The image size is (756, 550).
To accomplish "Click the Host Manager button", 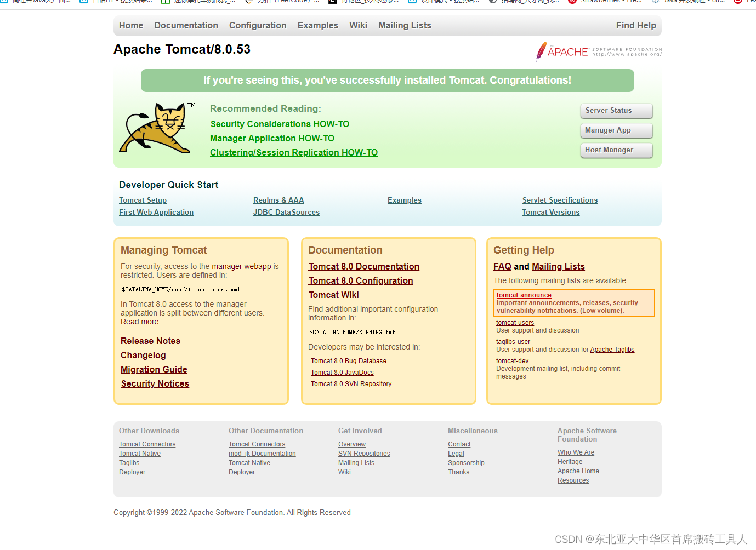I will [616, 150].
